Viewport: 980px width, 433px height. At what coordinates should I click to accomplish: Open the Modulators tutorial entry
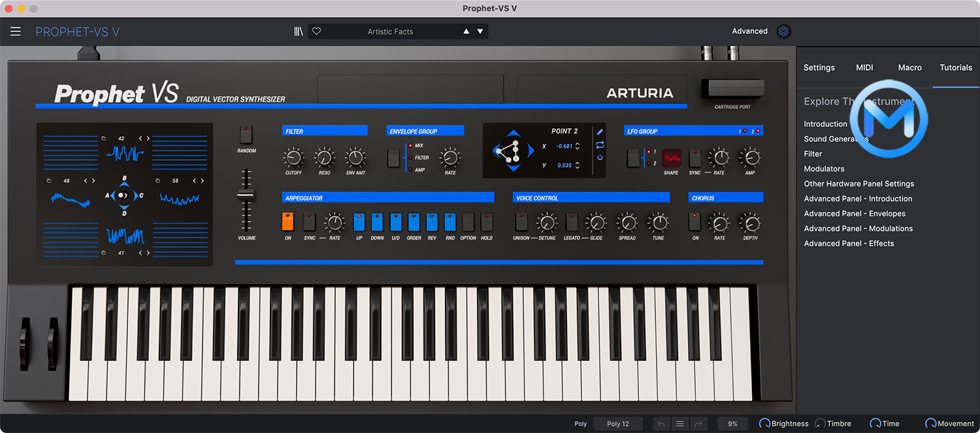[x=824, y=169]
